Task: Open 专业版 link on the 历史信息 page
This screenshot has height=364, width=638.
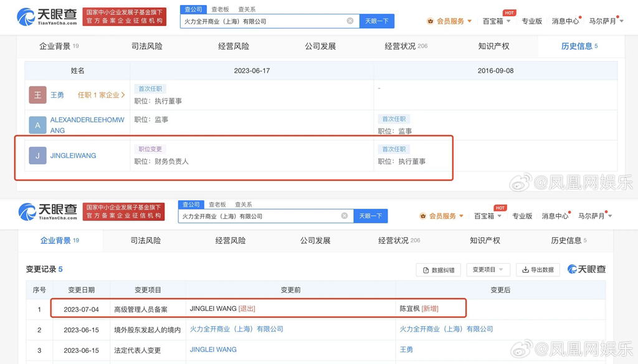Action: point(532,21)
